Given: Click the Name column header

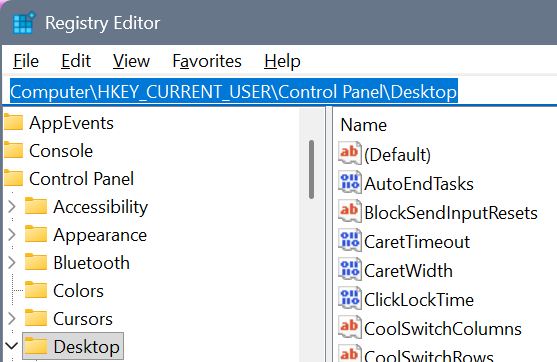Looking at the screenshot, I should [363, 125].
